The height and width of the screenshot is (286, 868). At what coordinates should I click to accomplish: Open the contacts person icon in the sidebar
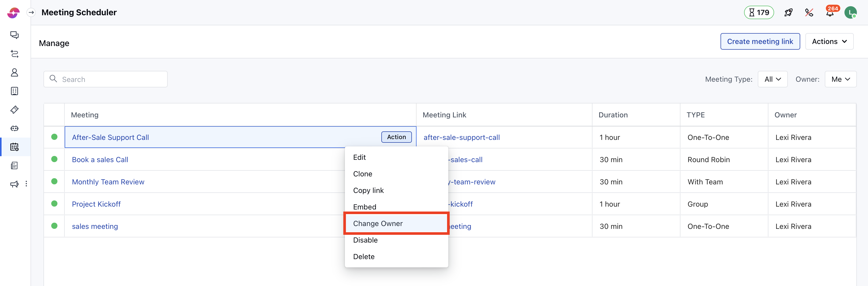tap(14, 72)
